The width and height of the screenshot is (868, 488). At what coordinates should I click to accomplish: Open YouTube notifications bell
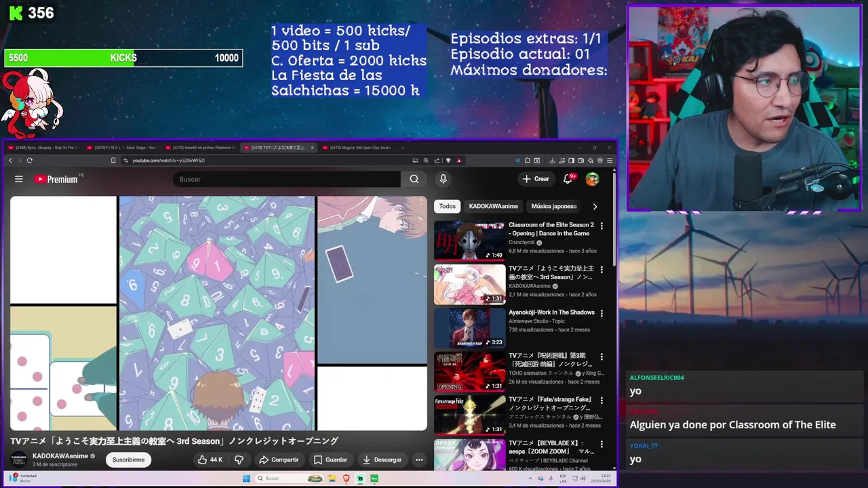tap(568, 179)
